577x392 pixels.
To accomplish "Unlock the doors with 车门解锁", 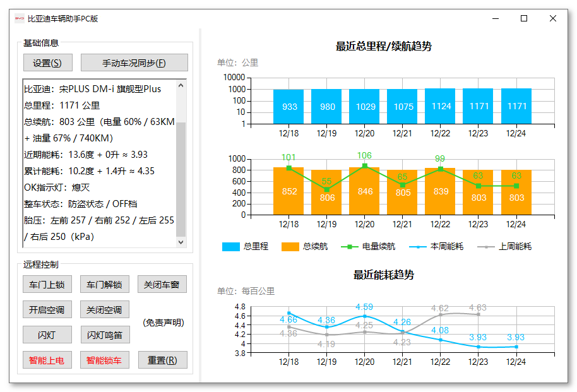I will (104, 284).
